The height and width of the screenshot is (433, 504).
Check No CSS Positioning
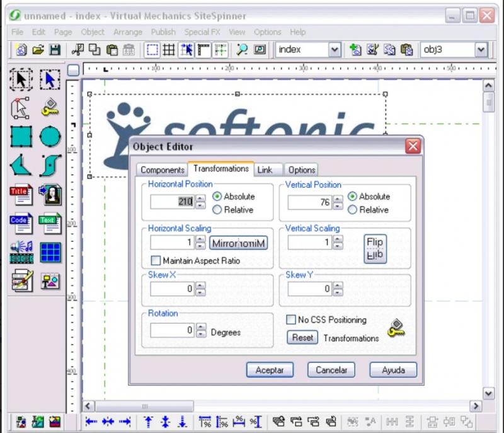click(x=326, y=320)
